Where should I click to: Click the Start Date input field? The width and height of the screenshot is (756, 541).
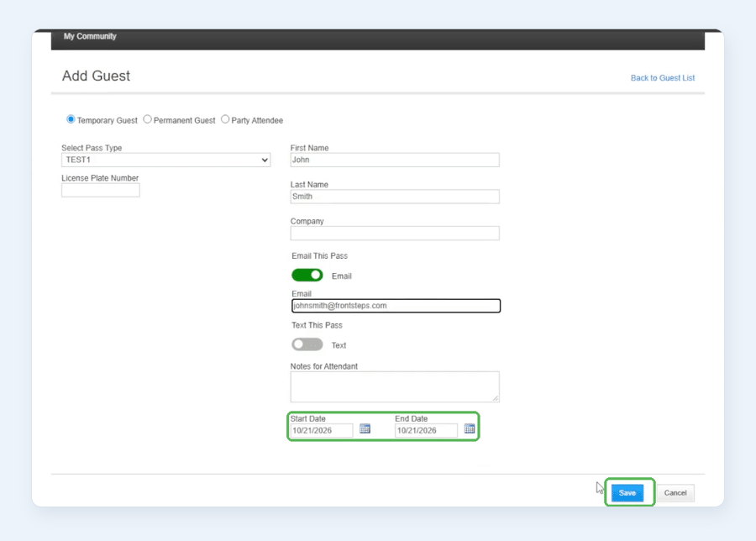pos(322,431)
